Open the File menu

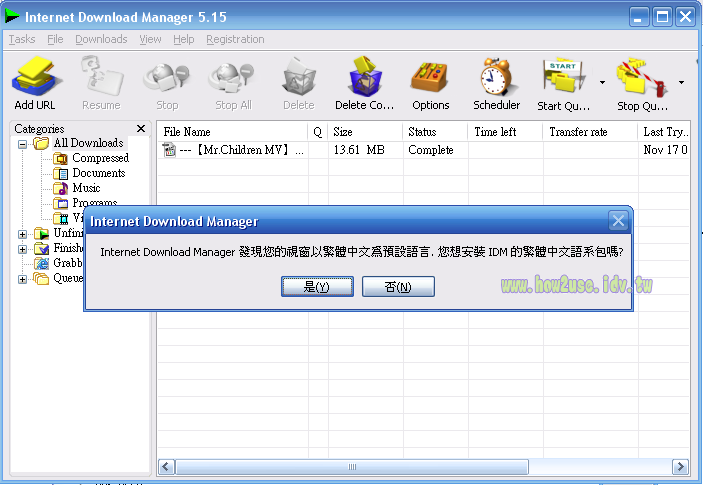coord(55,39)
